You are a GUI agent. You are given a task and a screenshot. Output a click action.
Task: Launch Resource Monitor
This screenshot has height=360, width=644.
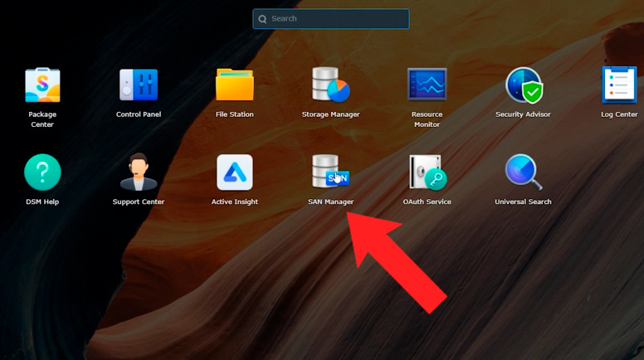point(427,84)
